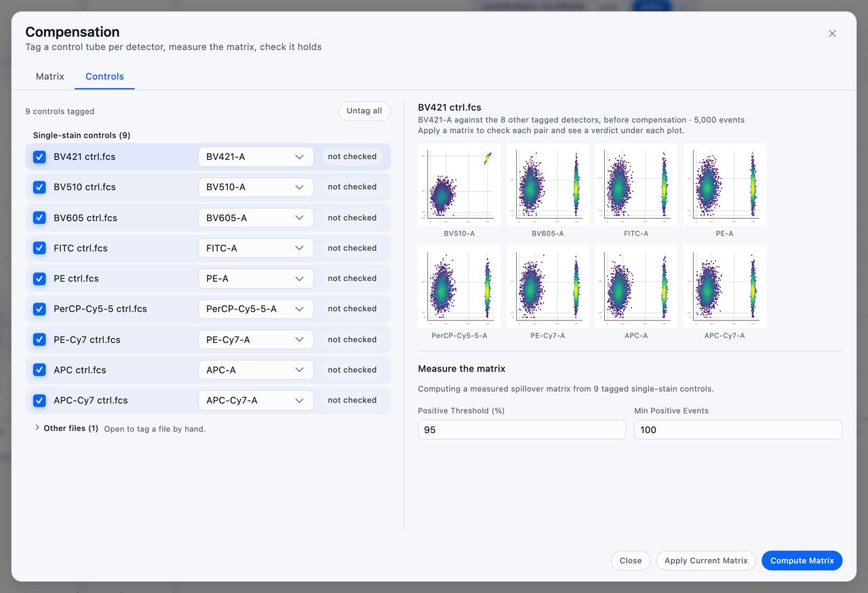Viewport: 868px width, 593px height.
Task: Open the APC-A detector dropdown
Action: tap(256, 370)
